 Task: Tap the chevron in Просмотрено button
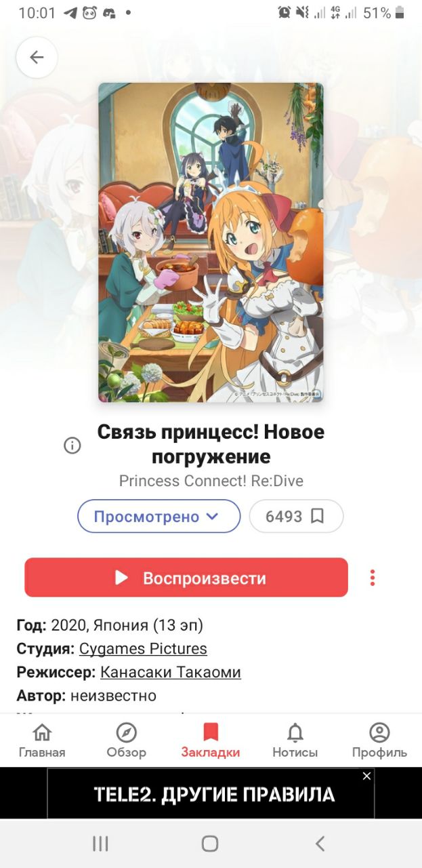[212, 517]
